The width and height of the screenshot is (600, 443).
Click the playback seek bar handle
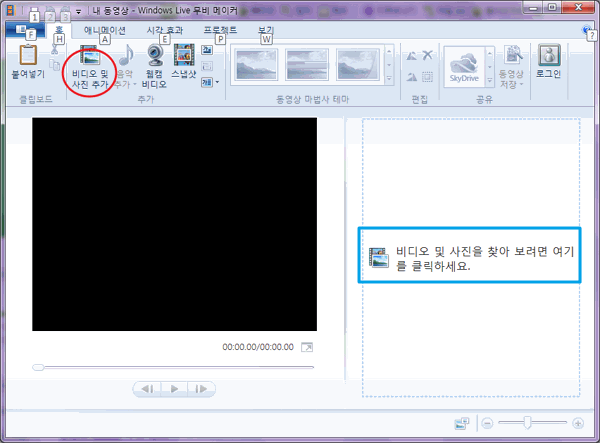click(38, 367)
